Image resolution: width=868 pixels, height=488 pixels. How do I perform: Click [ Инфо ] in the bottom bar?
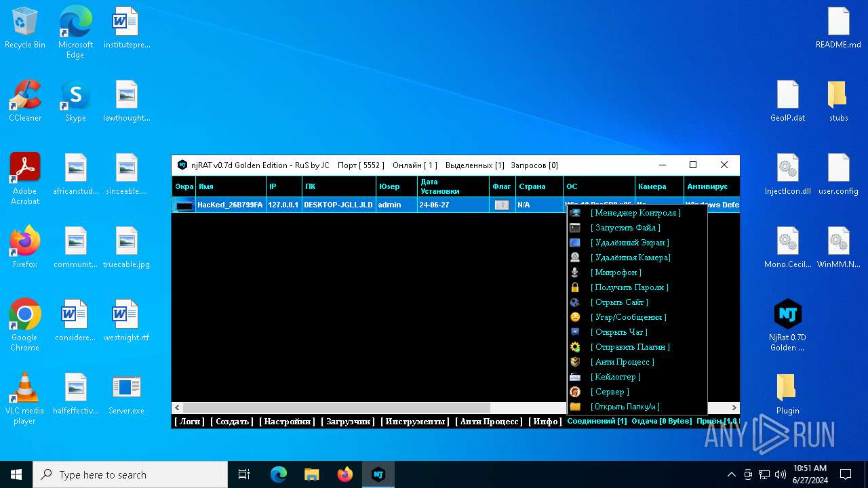point(545,422)
